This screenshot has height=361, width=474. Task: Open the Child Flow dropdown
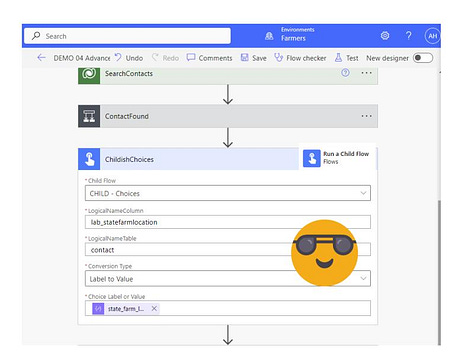(x=228, y=193)
